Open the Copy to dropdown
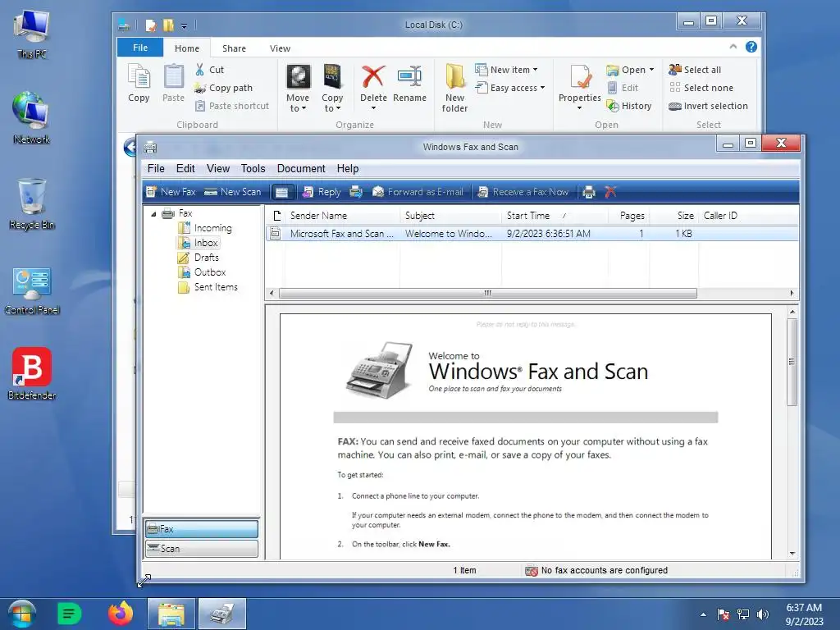 point(332,88)
